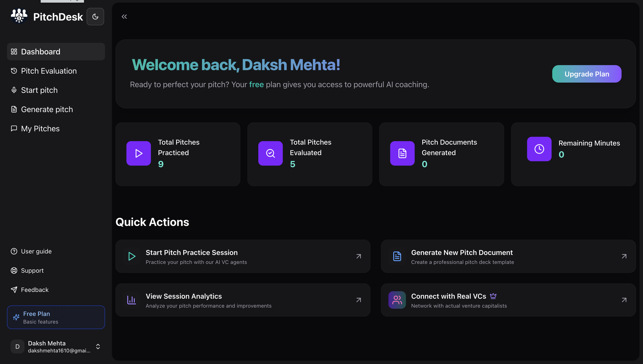Image resolution: width=643 pixels, height=364 pixels.
Task: Click clock icon on Remaining Minutes card
Action: pyautogui.click(x=539, y=149)
